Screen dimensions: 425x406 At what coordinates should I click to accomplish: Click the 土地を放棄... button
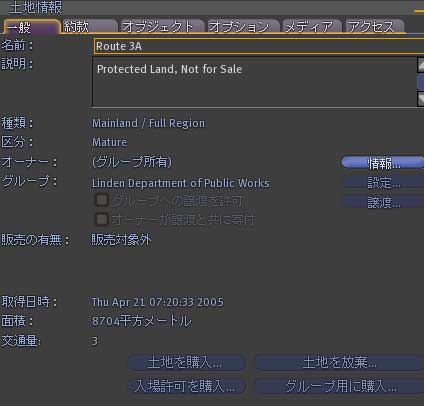tap(339, 363)
